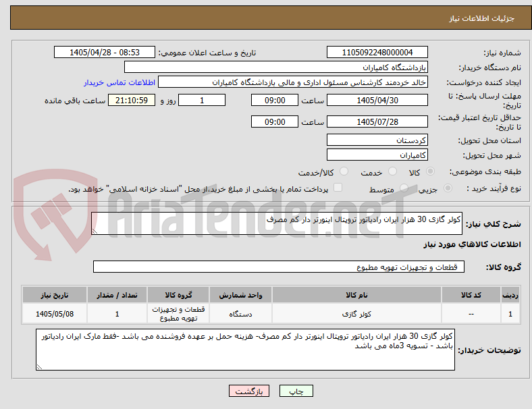Click the قطعات و تجهیزات تهویه مطبوع table cell
The image size is (532, 409).
point(178,314)
